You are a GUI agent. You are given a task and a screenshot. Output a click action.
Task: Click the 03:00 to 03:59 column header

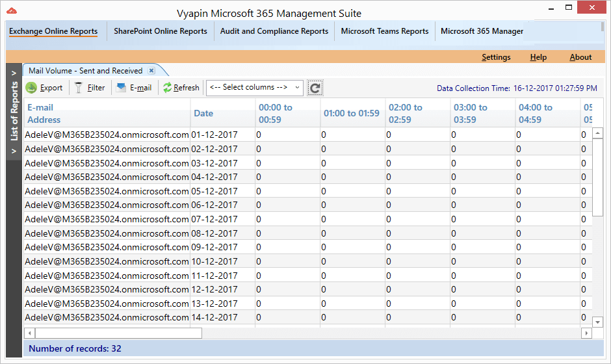[483, 113]
